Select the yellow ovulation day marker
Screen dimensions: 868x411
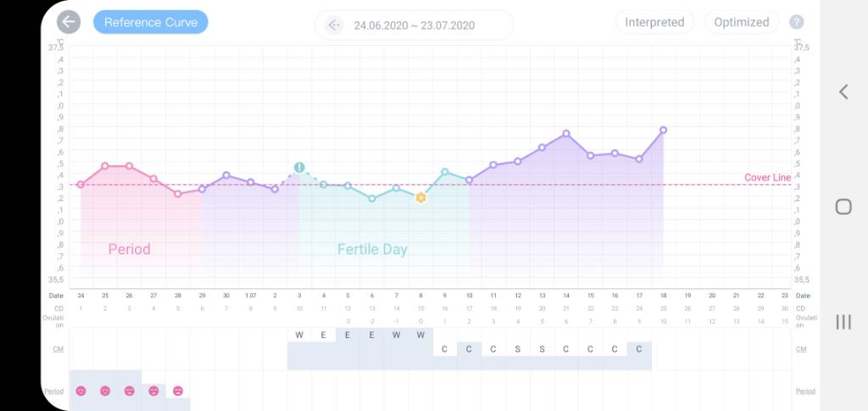420,197
